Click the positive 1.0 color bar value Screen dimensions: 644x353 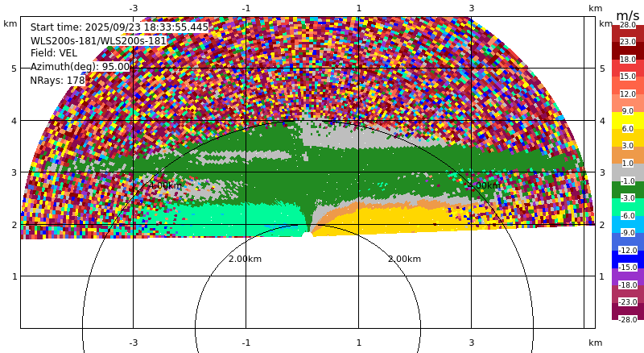[628, 164]
